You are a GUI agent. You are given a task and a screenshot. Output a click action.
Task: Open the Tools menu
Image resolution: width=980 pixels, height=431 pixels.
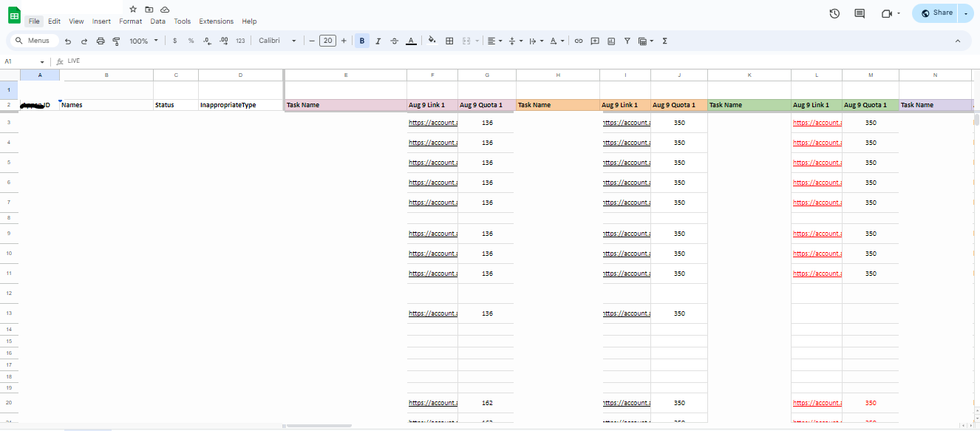click(182, 21)
